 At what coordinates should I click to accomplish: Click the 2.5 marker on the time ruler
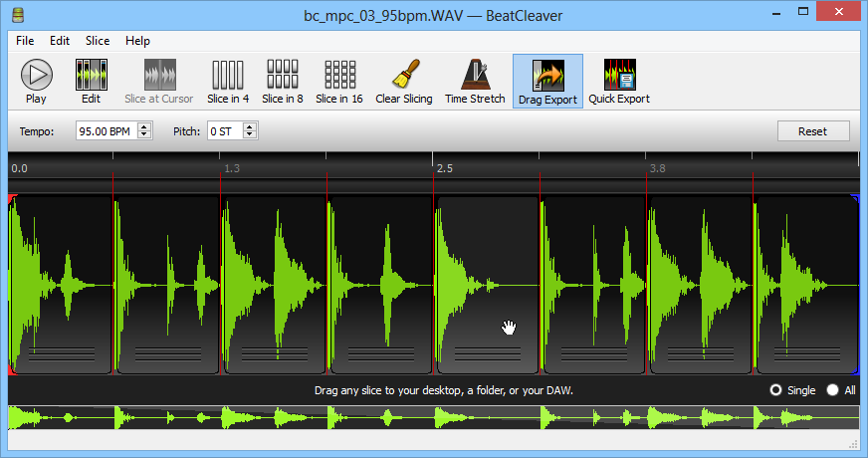tap(445, 168)
